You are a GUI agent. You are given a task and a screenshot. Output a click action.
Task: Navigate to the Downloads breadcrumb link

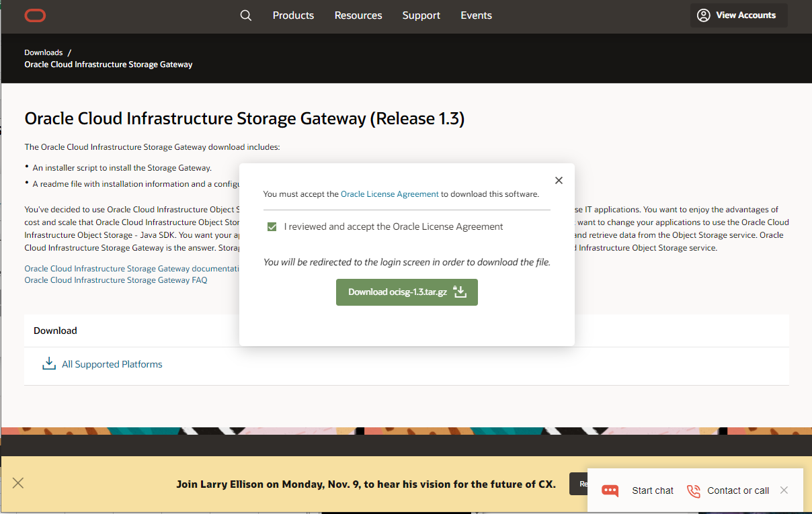click(44, 52)
